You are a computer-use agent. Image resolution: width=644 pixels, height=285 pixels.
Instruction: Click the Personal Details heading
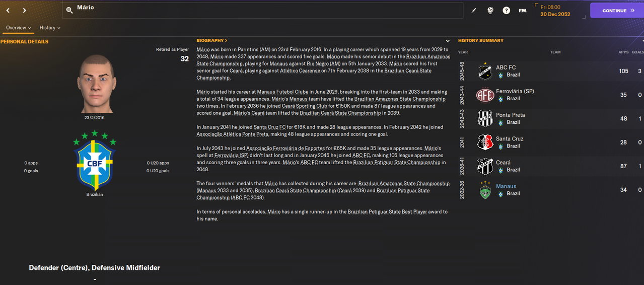pos(24,42)
